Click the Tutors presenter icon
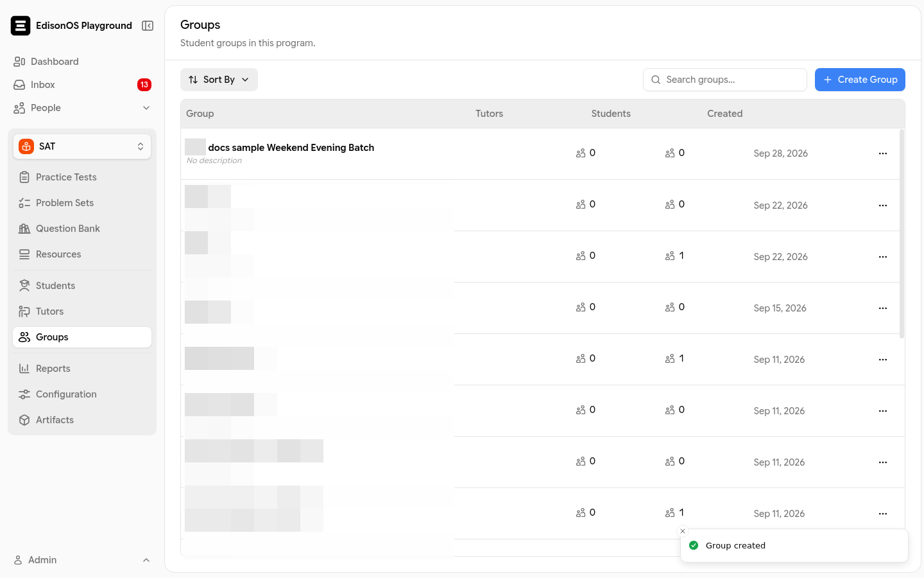Screen dimensions: 924x578 pos(24,311)
